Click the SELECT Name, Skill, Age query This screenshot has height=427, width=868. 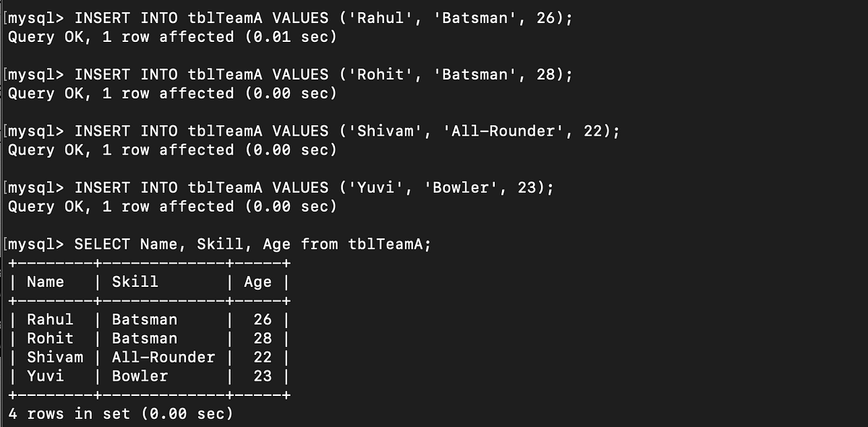click(x=252, y=244)
